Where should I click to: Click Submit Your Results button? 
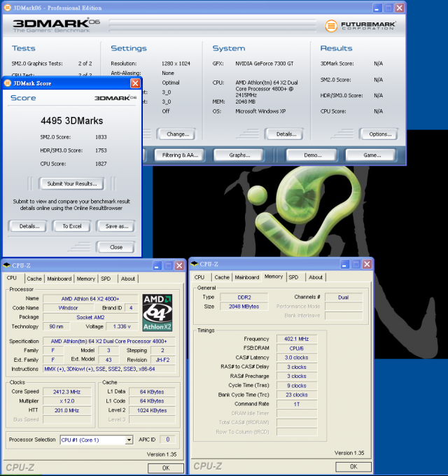tap(72, 183)
